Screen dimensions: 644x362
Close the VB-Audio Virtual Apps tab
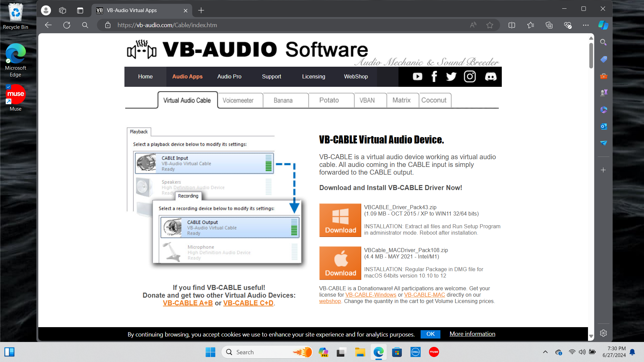185,10
